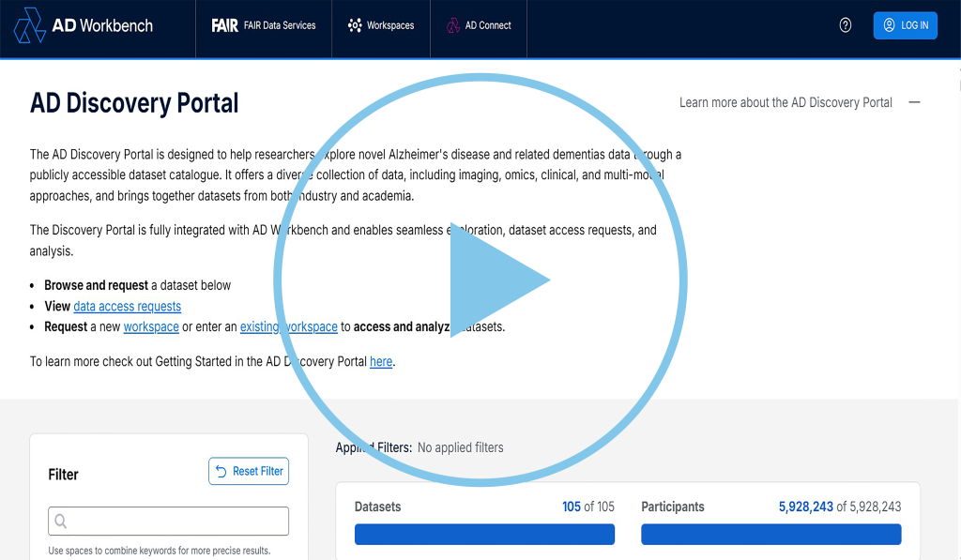Click the Datasets count '105 of 105'
961x560 pixels.
(588, 507)
